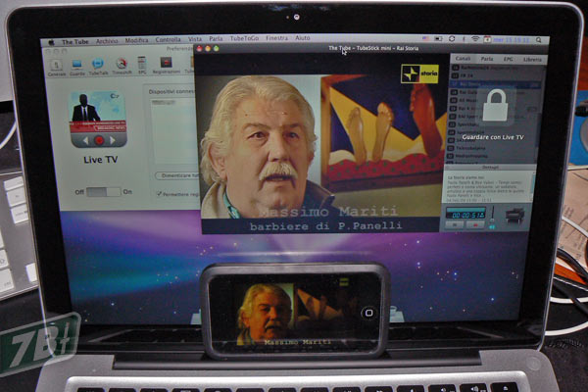The height and width of the screenshot is (392, 588).
Task: Toggle the Live TV Off/On switch
Action: point(103,192)
